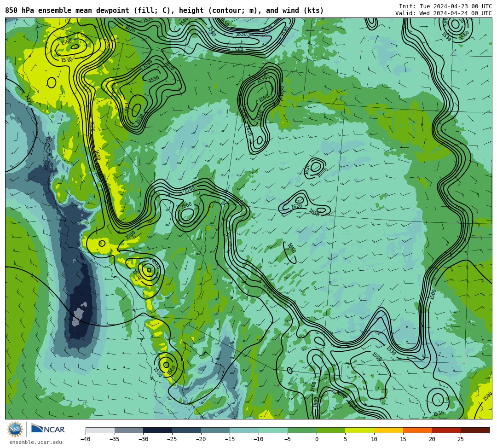Click the -15 to -10 colorbar swatch
This screenshot has height=448, width=497.
(x=244, y=430)
